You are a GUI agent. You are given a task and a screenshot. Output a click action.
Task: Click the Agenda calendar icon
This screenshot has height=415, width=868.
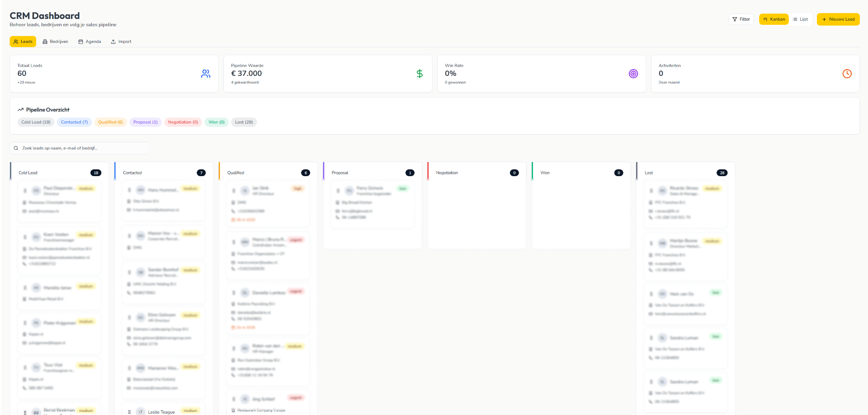tap(80, 42)
